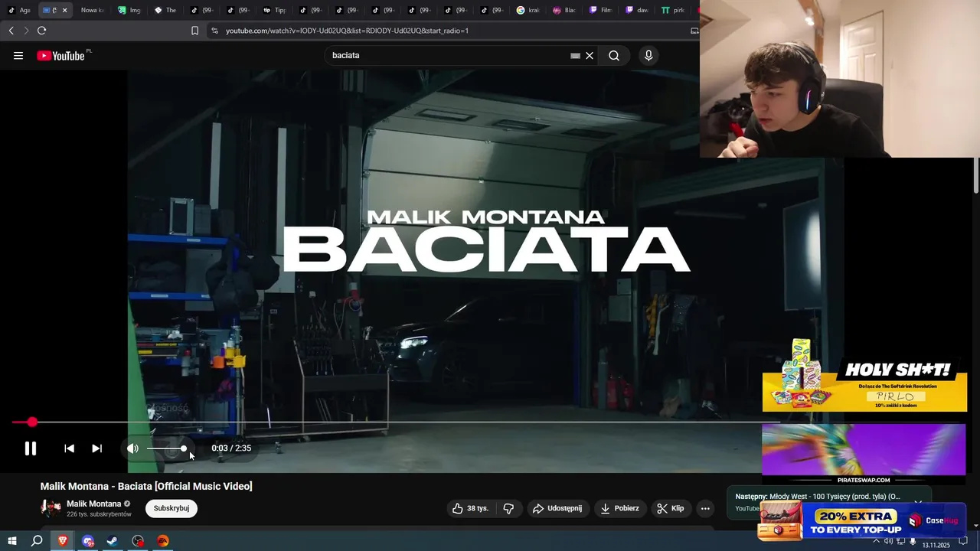Clear the search text with the X
The width and height of the screenshot is (980, 551).
590,56
